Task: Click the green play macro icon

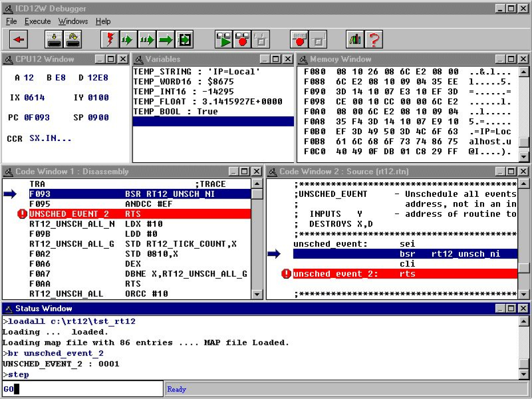Action: [224, 39]
